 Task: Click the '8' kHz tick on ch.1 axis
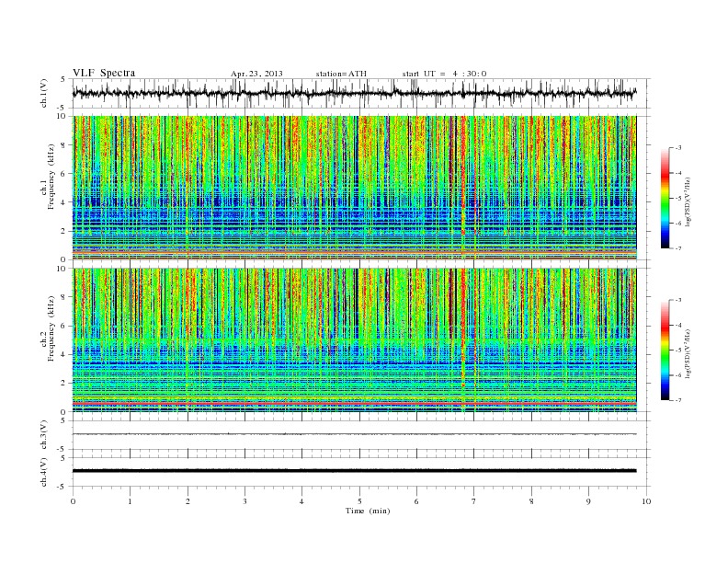pyautogui.click(x=63, y=145)
